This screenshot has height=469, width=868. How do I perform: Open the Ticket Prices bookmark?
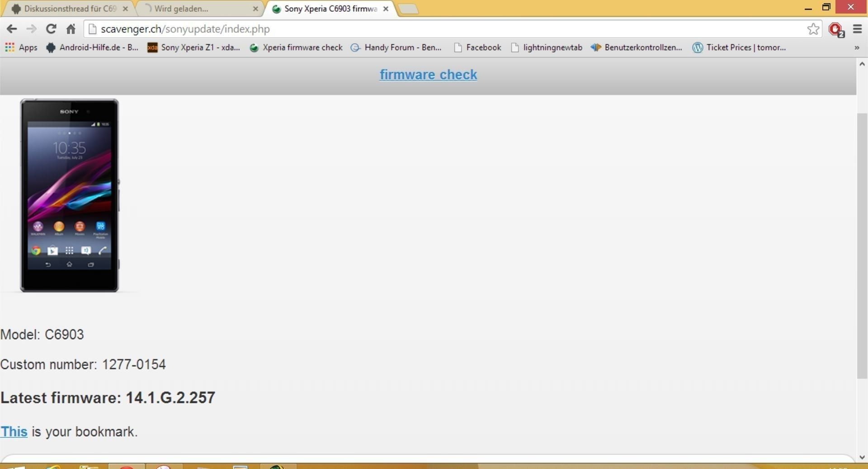[739, 47]
